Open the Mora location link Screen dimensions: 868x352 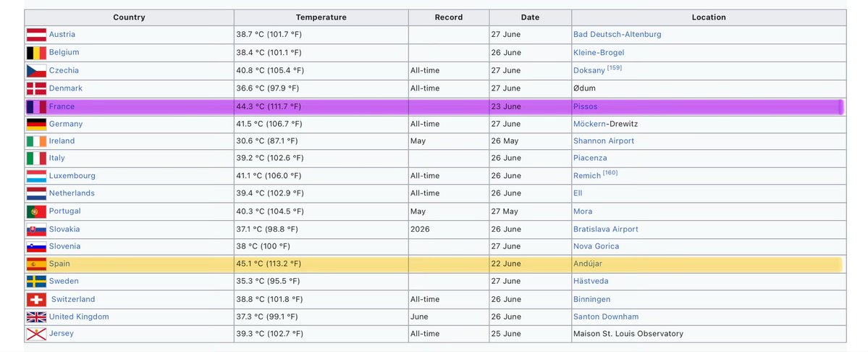pos(583,211)
